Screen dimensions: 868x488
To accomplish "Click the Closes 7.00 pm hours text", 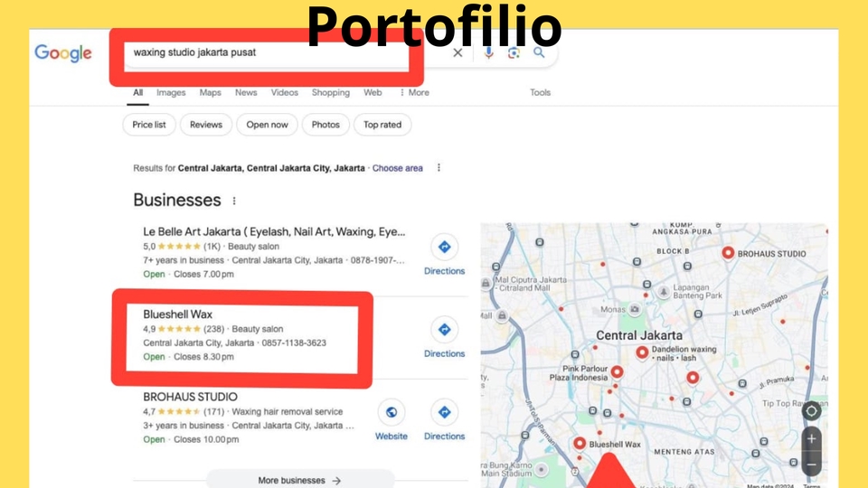I will point(203,275).
